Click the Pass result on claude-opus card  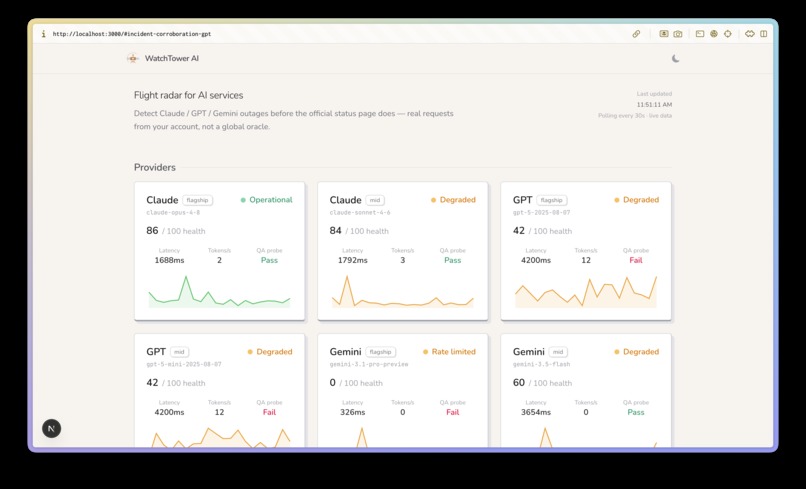point(269,260)
